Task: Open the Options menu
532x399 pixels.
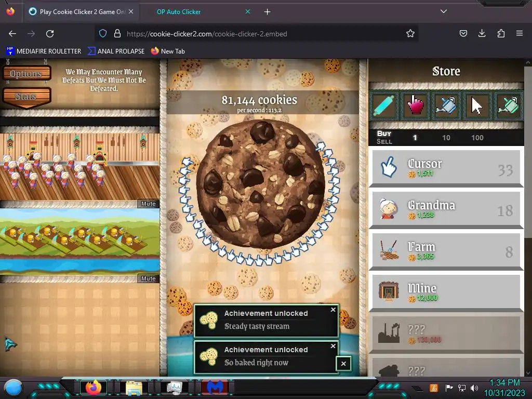Action: (x=26, y=74)
